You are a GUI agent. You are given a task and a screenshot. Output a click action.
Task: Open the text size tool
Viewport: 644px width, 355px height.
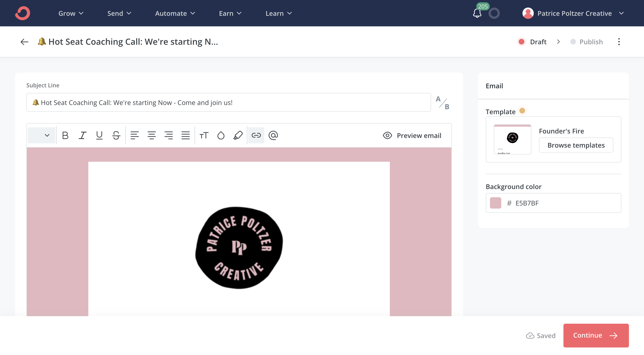204,135
